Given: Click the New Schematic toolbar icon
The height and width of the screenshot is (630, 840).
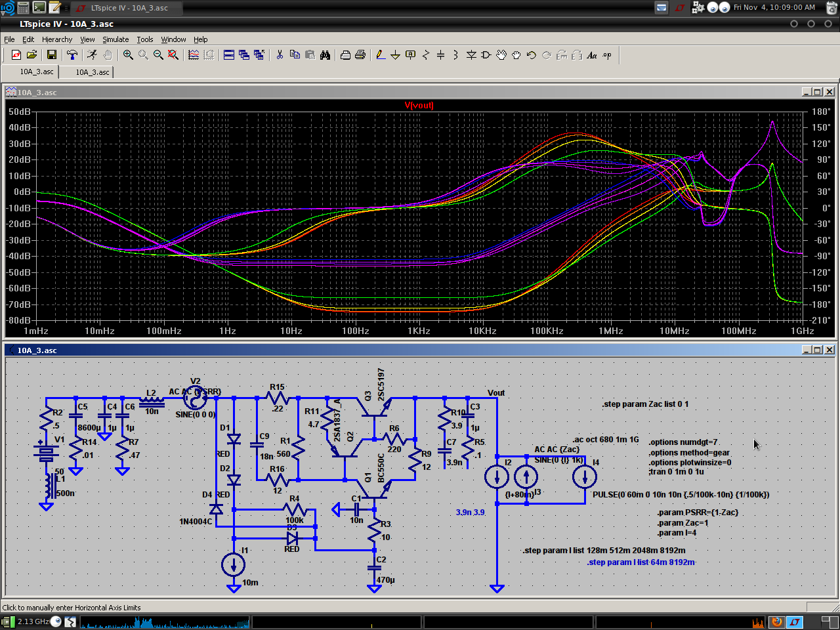Looking at the screenshot, I should tap(16, 55).
